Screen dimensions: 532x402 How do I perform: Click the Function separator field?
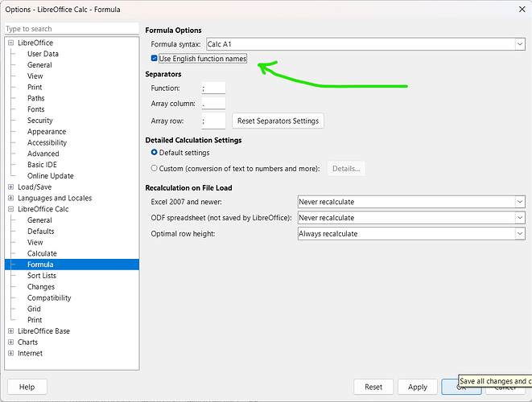click(x=213, y=88)
